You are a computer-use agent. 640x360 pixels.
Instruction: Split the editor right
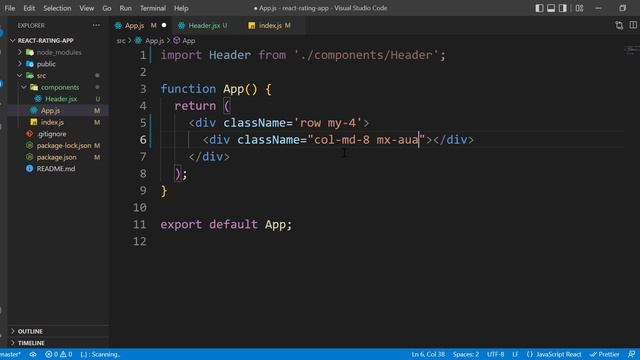pyautogui.click(x=633, y=25)
